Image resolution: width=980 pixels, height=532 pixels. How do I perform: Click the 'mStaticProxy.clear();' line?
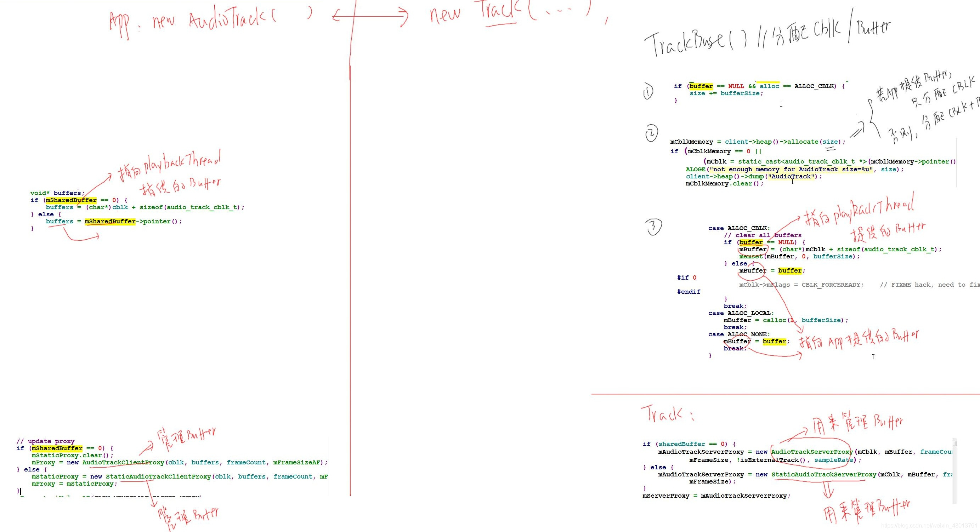72,455
